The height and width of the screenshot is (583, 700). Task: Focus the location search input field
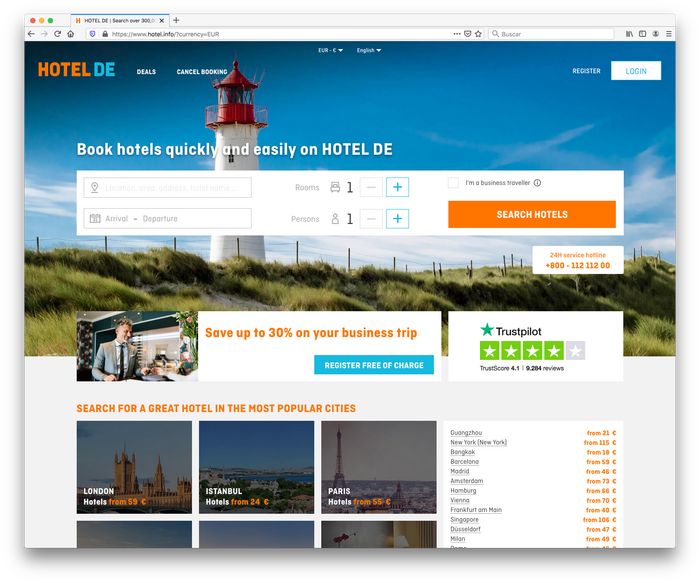(x=167, y=187)
